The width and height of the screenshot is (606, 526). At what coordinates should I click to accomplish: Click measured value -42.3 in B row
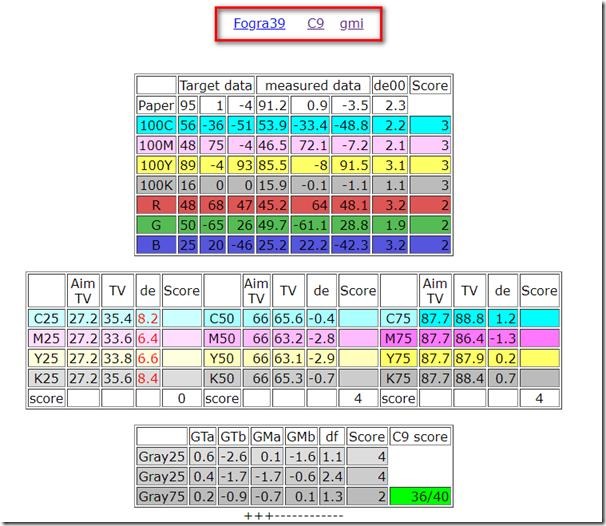[x=351, y=245]
